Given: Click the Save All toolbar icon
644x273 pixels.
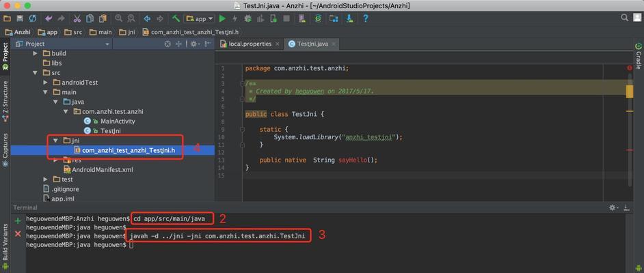Looking at the screenshot, I should [20, 18].
